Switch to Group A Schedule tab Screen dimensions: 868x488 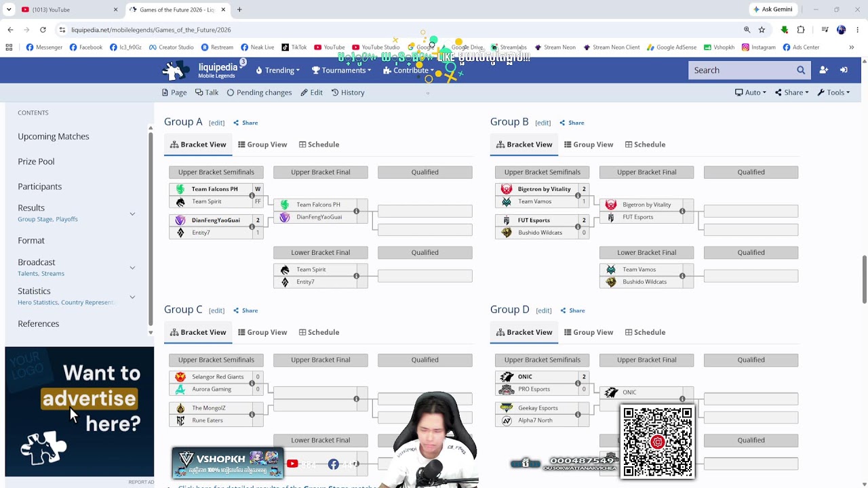(x=319, y=144)
